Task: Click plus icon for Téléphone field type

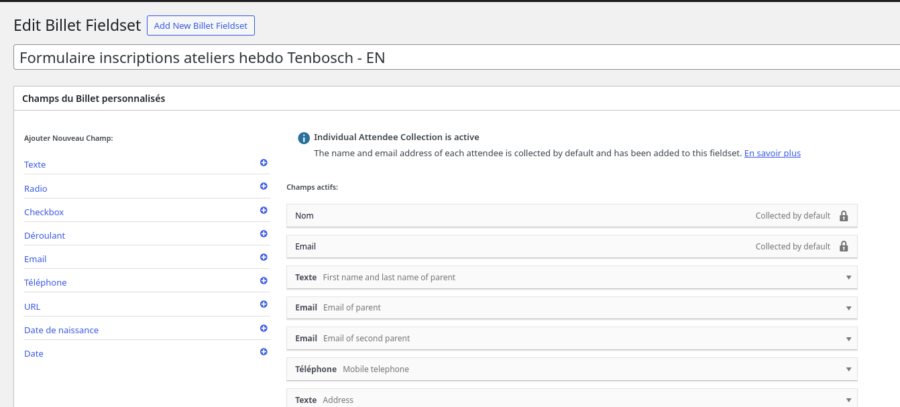Action: (x=264, y=282)
